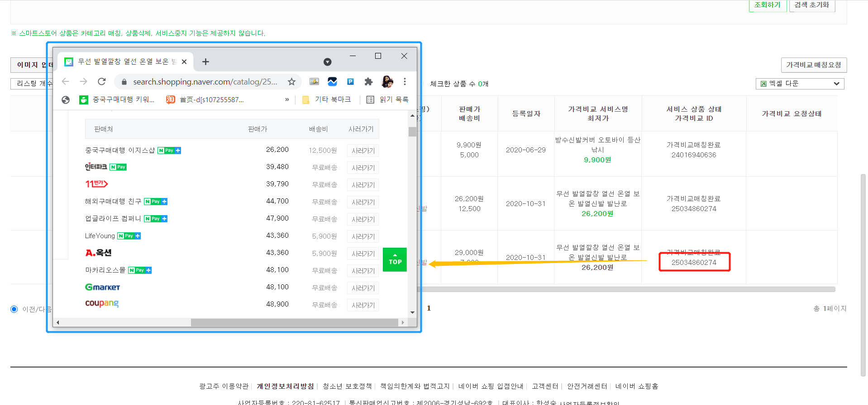This screenshot has width=868, height=405.
Task: Open the extensions puzzle icon
Action: (x=368, y=82)
